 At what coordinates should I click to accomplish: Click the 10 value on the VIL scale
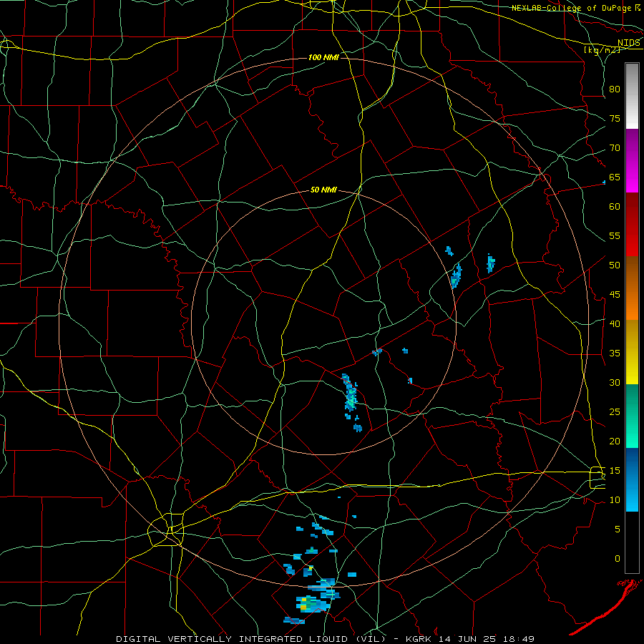pos(615,500)
